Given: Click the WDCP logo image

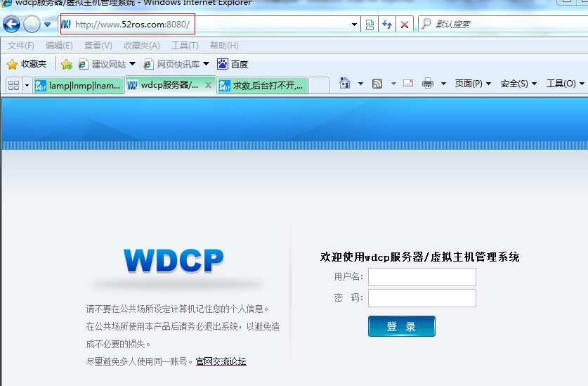Looking at the screenshot, I should click(174, 260).
